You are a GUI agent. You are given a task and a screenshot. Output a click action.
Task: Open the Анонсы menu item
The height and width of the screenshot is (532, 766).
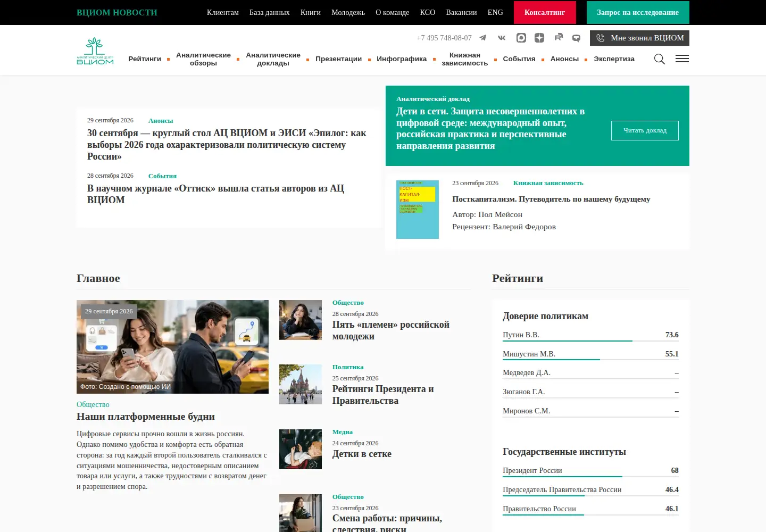[x=564, y=59]
